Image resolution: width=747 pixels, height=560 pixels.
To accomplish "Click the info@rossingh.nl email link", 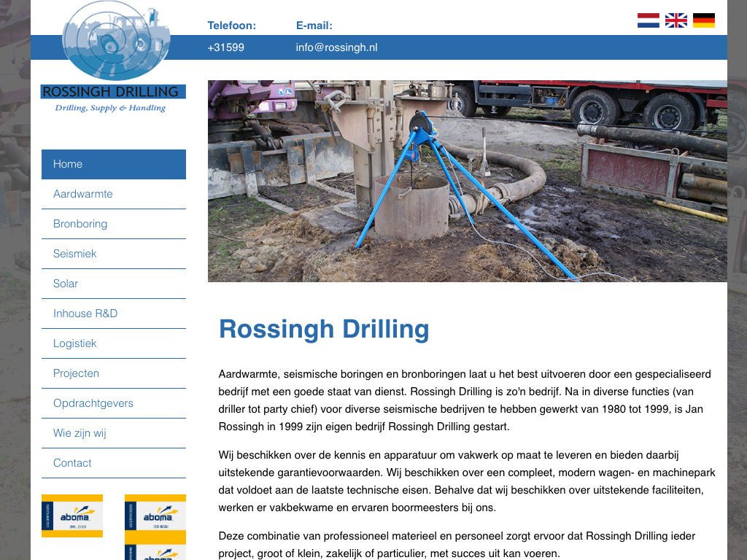I will point(336,47).
